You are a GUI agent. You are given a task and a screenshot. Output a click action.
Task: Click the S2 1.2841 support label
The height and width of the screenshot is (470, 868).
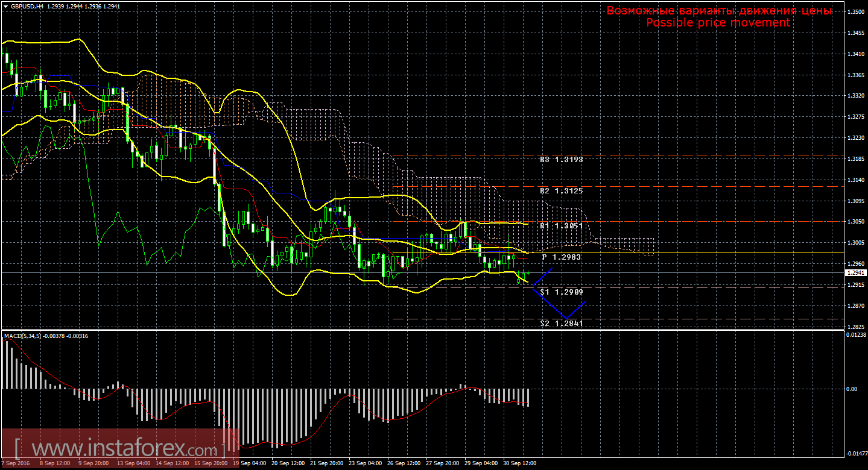[x=561, y=324]
